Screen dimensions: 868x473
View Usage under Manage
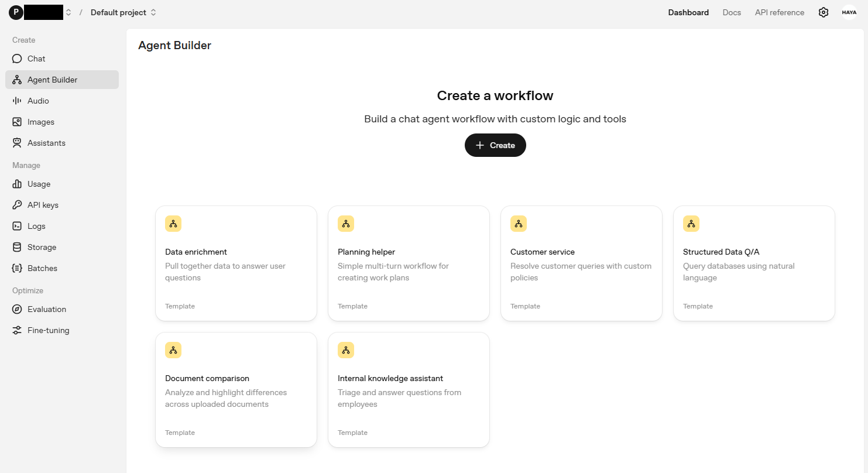point(39,184)
